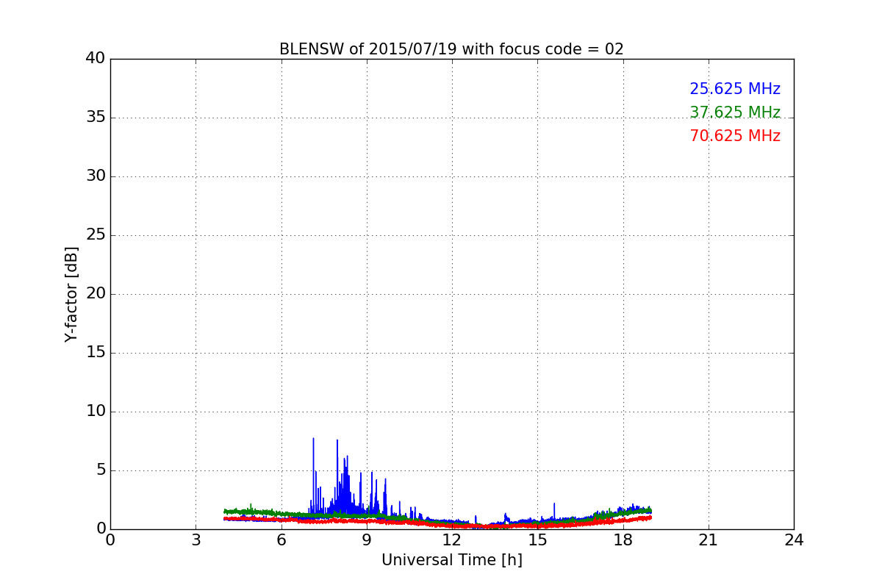Click the x-axis tick label 21
This screenshot has width=882, height=588.
(709, 539)
